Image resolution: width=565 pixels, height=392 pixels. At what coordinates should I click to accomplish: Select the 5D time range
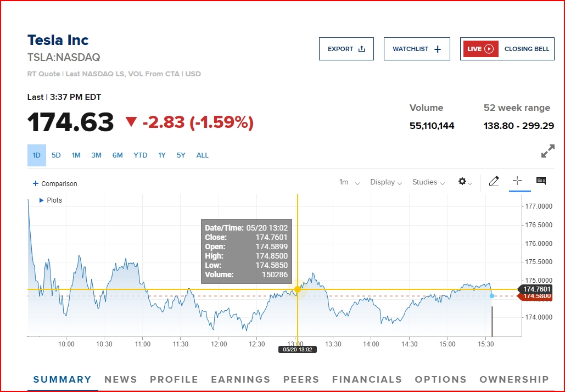pos(56,155)
